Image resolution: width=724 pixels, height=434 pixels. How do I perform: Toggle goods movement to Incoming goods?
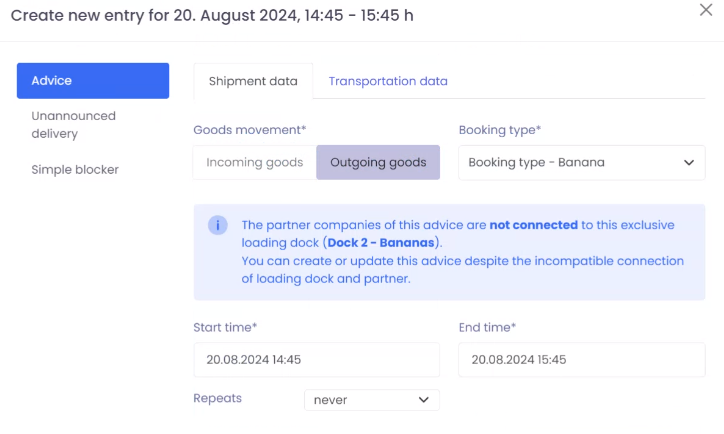click(x=255, y=162)
